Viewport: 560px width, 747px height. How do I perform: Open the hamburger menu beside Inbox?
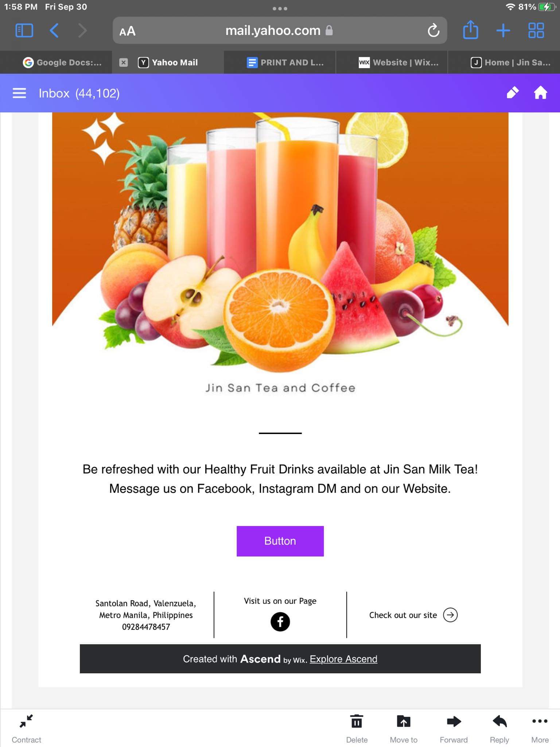click(19, 93)
